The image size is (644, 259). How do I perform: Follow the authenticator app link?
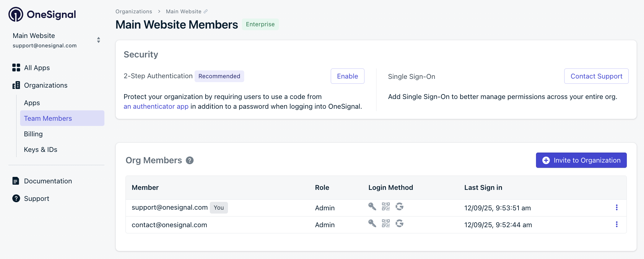(156, 106)
